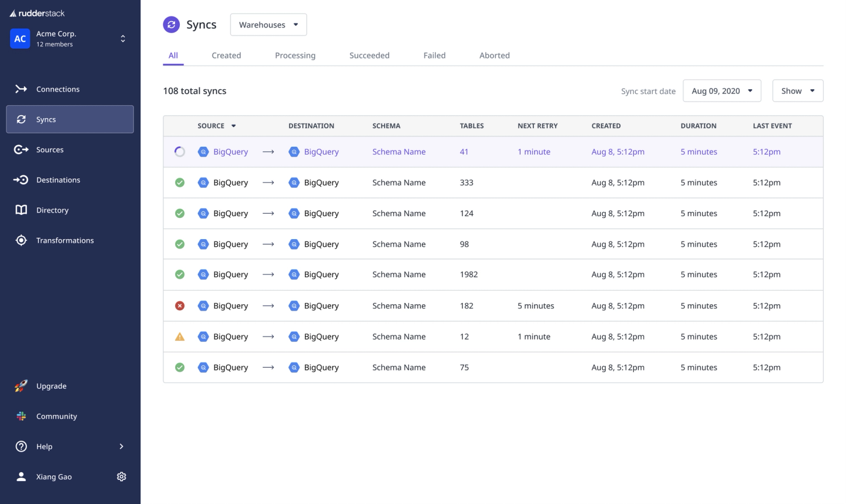
Task: Open the Connections sidebar icon
Action: click(x=21, y=89)
